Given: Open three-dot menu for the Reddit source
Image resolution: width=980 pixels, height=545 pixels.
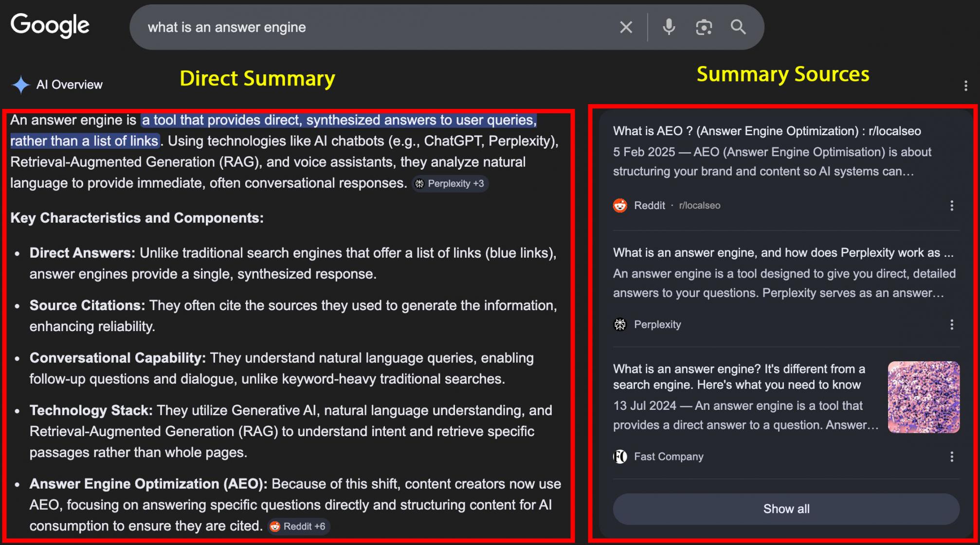Looking at the screenshot, I should pos(952,206).
